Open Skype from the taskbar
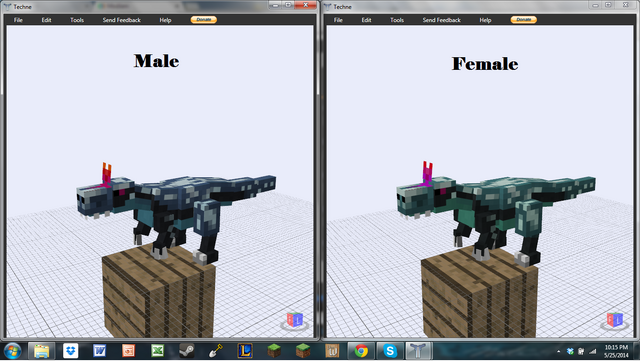Screen dimensions: 640x362 (x=390, y=351)
